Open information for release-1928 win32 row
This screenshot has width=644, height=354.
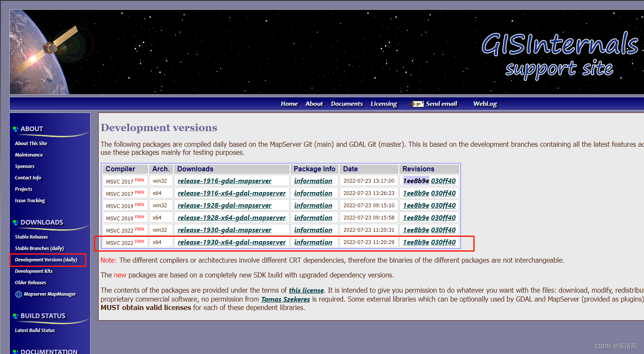[x=313, y=206]
